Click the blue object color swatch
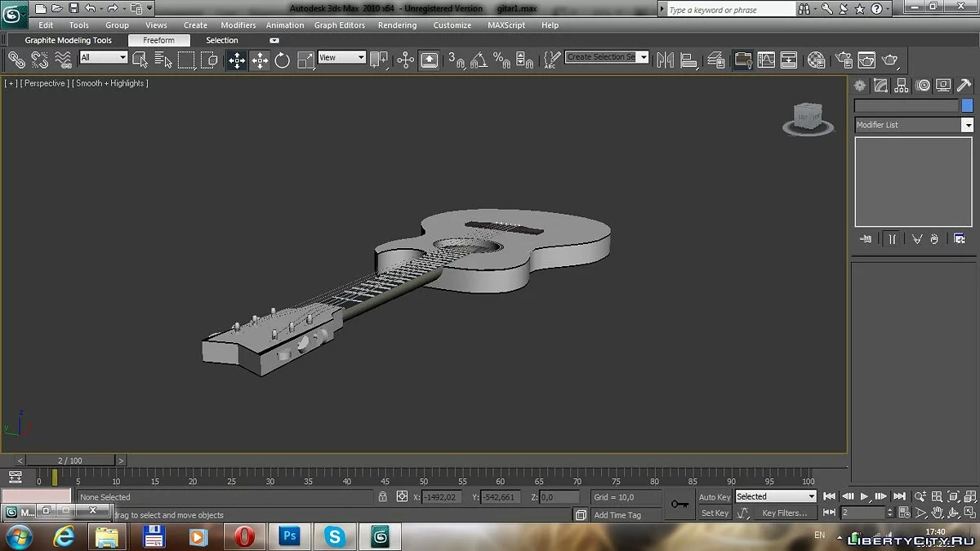Image resolution: width=980 pixels, height=551 pixels. (967, 105)
